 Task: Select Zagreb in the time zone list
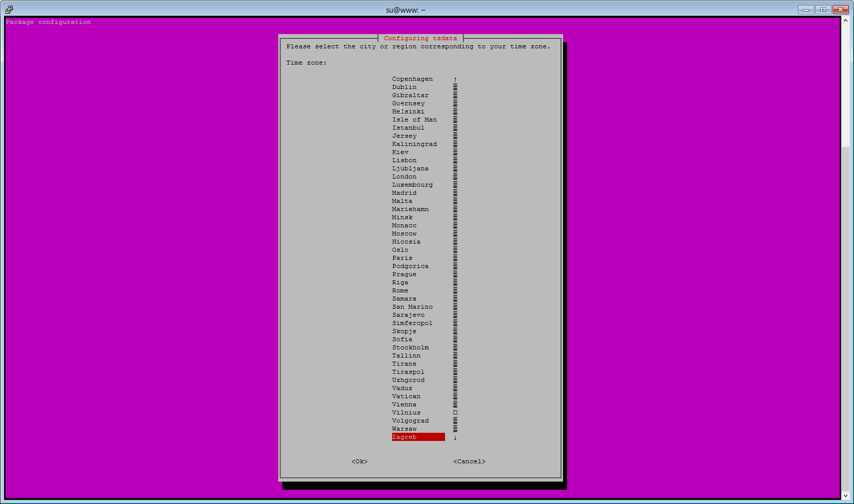[x=404, y=437]
